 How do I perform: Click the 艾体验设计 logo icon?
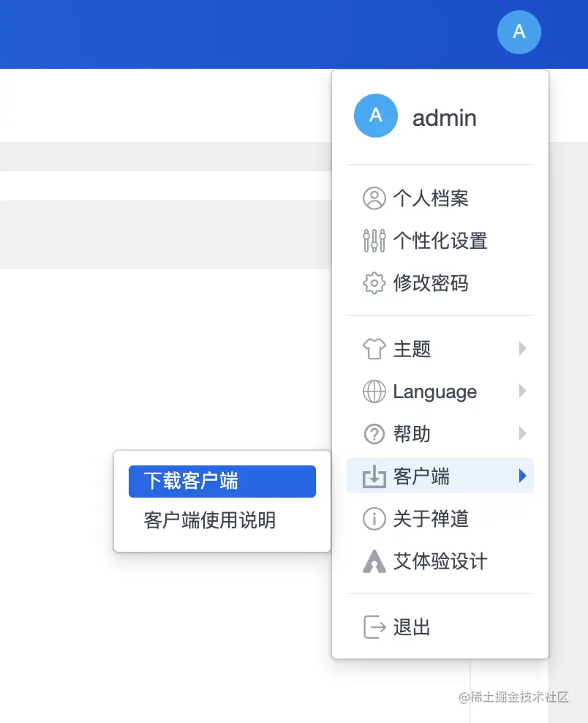click(374, 561)
